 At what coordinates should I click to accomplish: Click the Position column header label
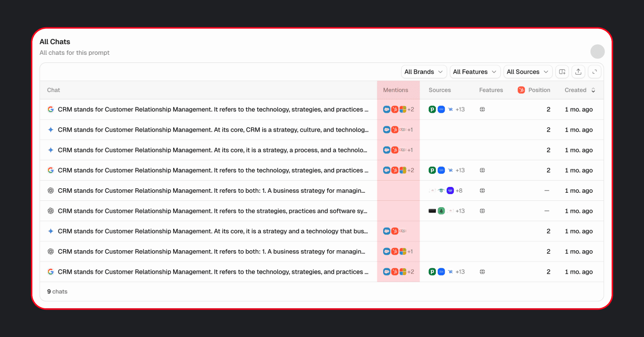(539, 90)
